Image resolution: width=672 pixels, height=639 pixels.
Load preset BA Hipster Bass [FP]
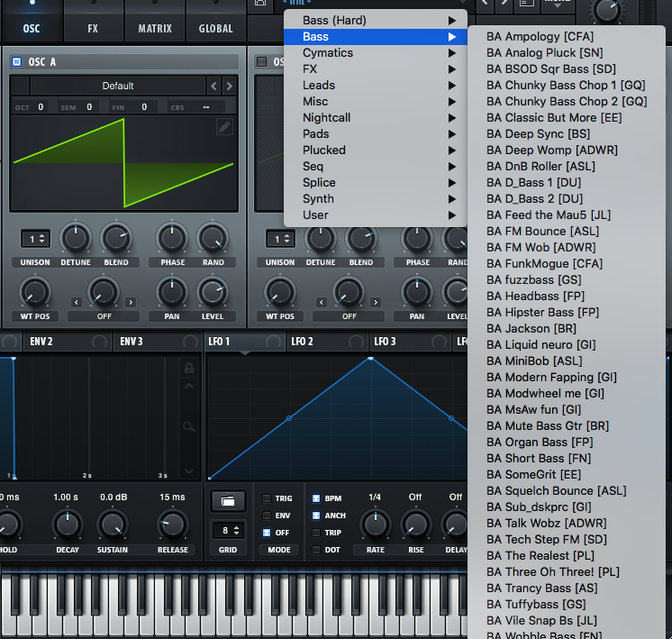click(x=566, y=312)
